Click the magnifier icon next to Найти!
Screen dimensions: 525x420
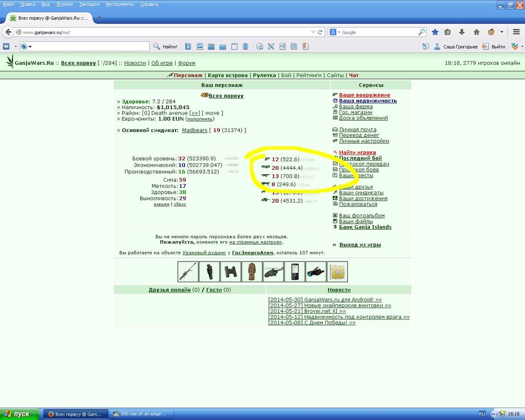coord(156,46)
